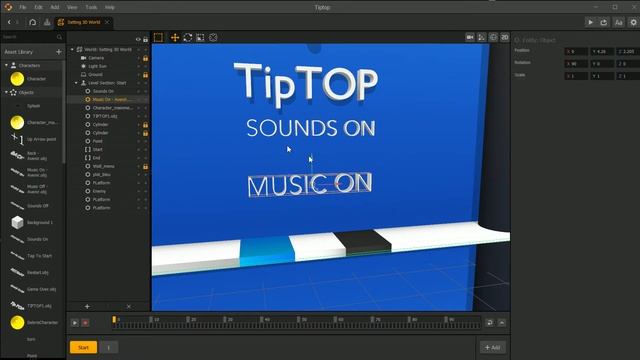640x360 pixels.
Task: Click the back navigation arrow
Action: [x=9, y=22]
